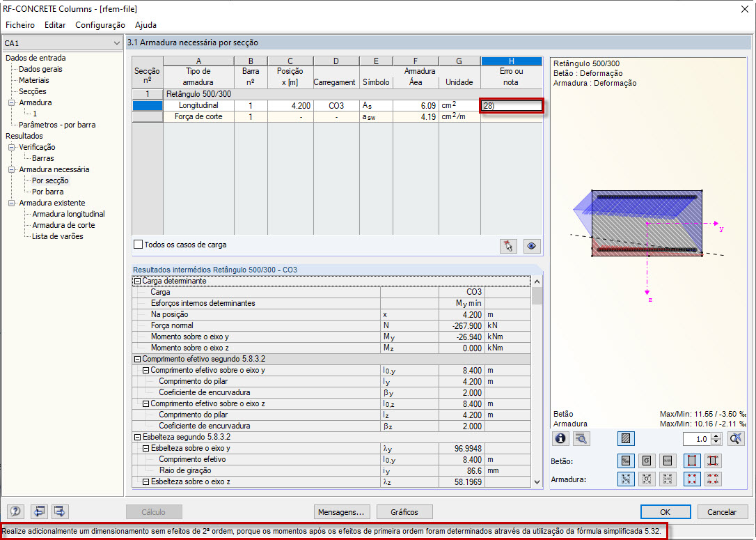Collapse 'Comprimento efetivo sobre o eixo z'

point(145,404)
